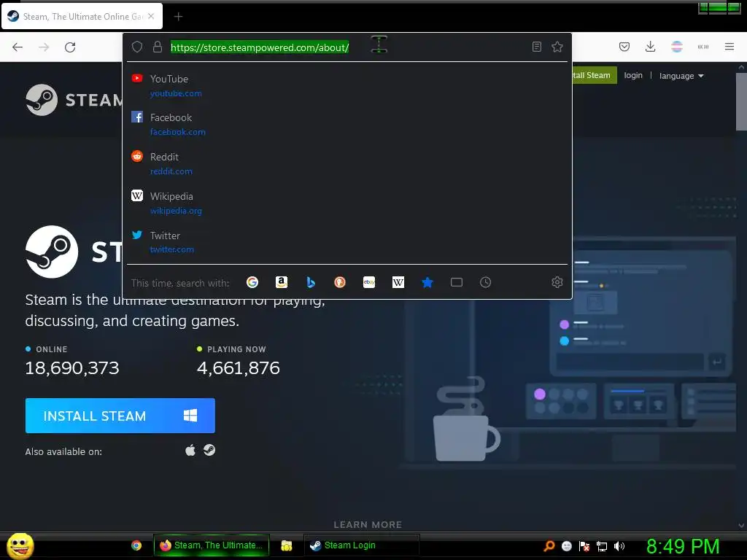The height and width of the screenshot is (560, 747).
Task: Choose Twitter suggestion
Action: click(347, 242)
